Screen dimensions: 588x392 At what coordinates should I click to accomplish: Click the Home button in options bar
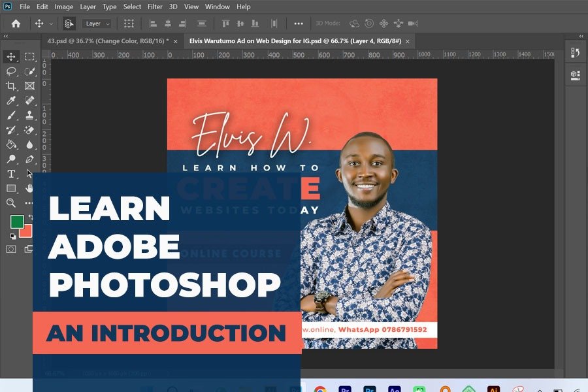[x=16, y=24]
